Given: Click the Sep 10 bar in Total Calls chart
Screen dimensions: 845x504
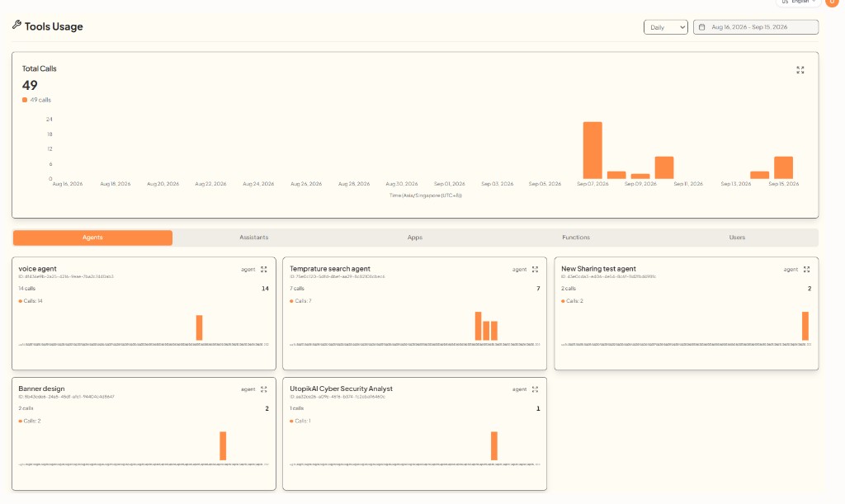Looking at the screenshot, I should click(664, 167).
